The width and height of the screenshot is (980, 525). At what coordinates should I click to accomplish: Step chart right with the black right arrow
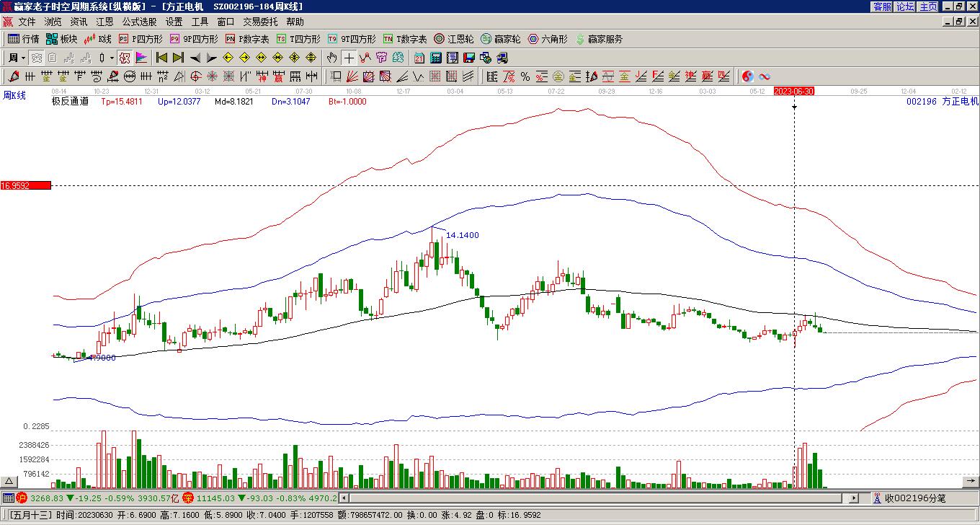coord(212,58)
